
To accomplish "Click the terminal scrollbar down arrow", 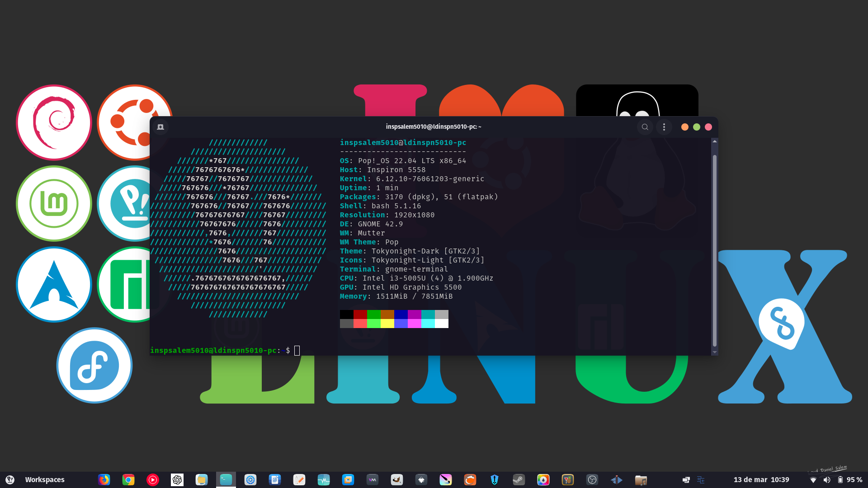I will click(715, 352).
